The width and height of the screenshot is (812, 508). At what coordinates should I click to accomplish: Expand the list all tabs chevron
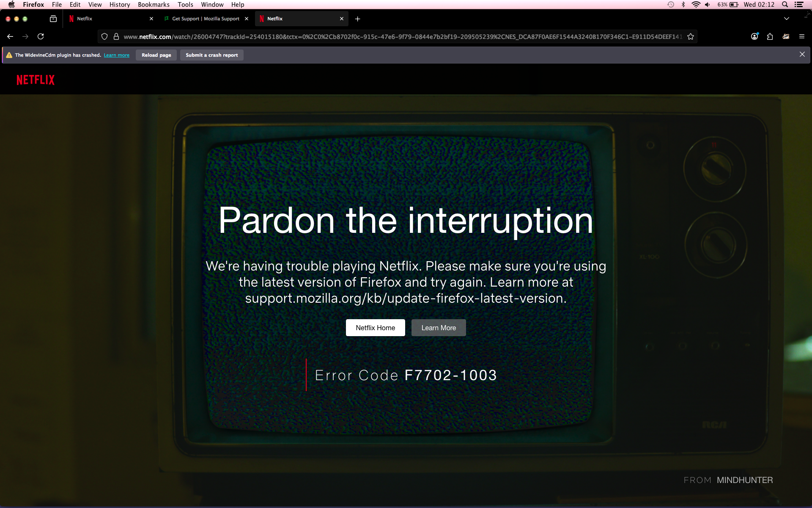[x=787, y=19]
